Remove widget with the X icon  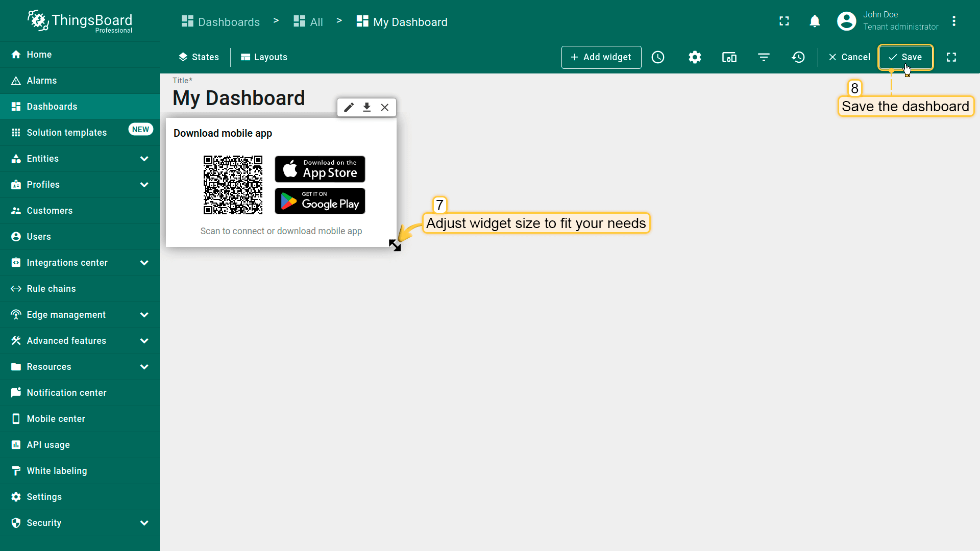pos(385,107)
